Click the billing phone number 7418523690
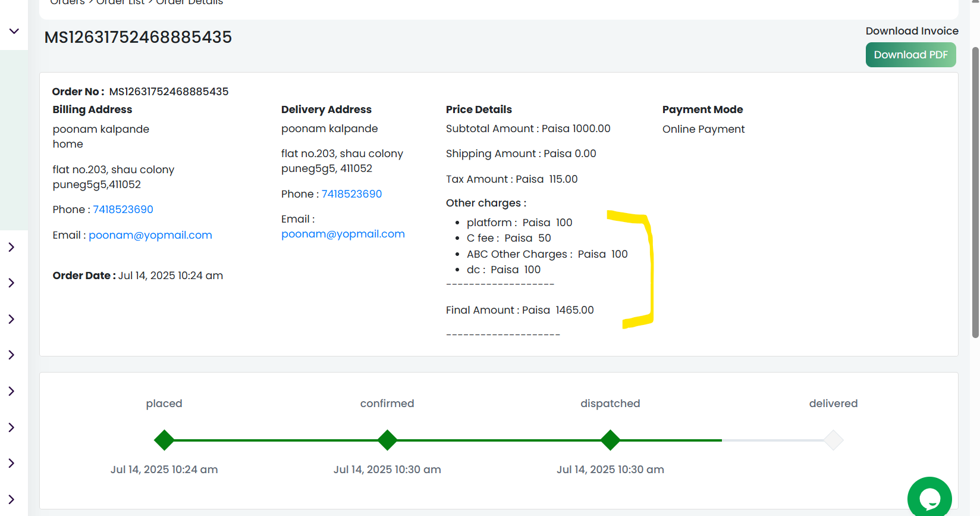Image resolution: width=980 pixels, height=516 pixels. pos(123,209)
